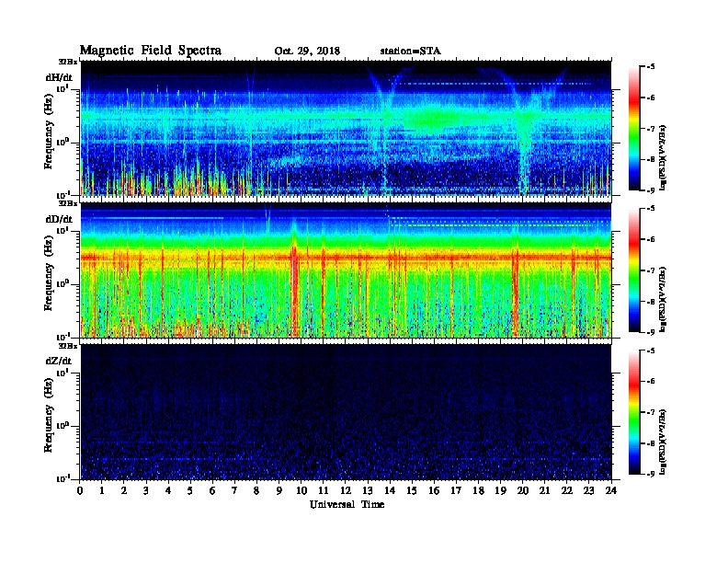Click the "-7" tick of the dZ/dt color scale
Screen dimensions: 728x563
tap(651, 412)
